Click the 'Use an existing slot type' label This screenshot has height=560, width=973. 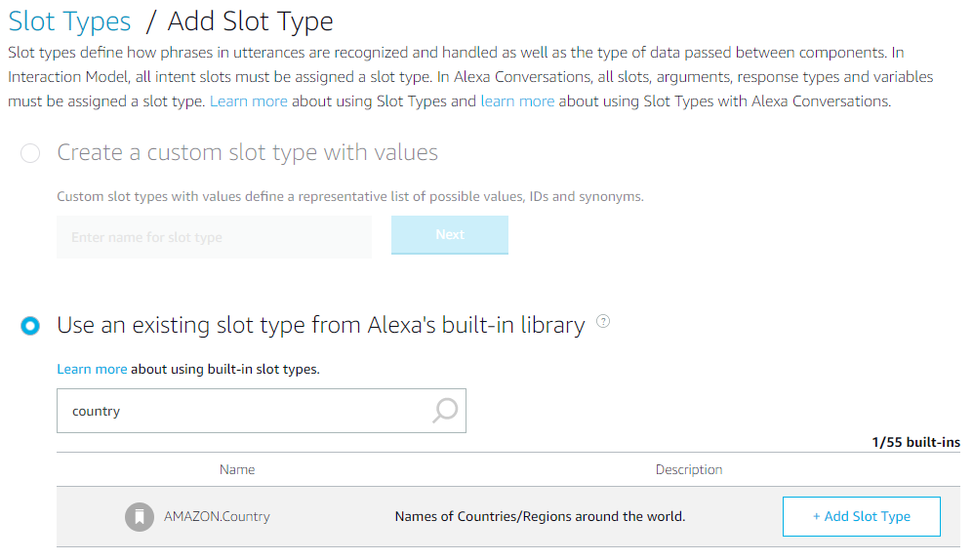pyautogui.click(x=320, y=325)
